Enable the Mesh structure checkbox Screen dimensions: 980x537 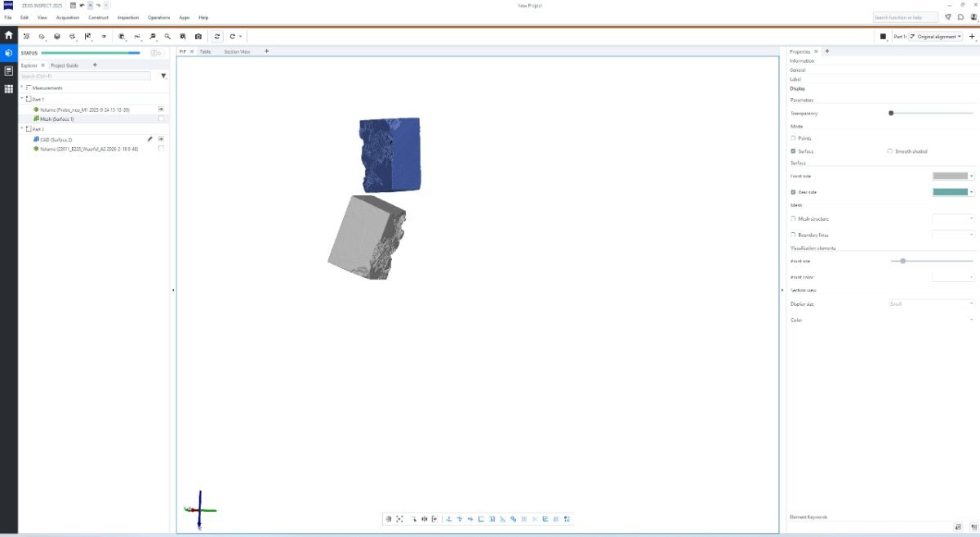click(794, 219)
